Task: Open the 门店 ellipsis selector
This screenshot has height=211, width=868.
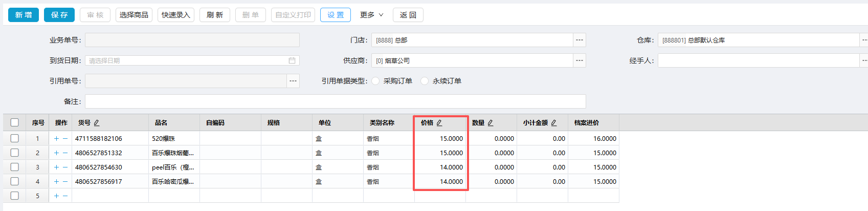Action: pyautogui.click(x=579, y=40)
